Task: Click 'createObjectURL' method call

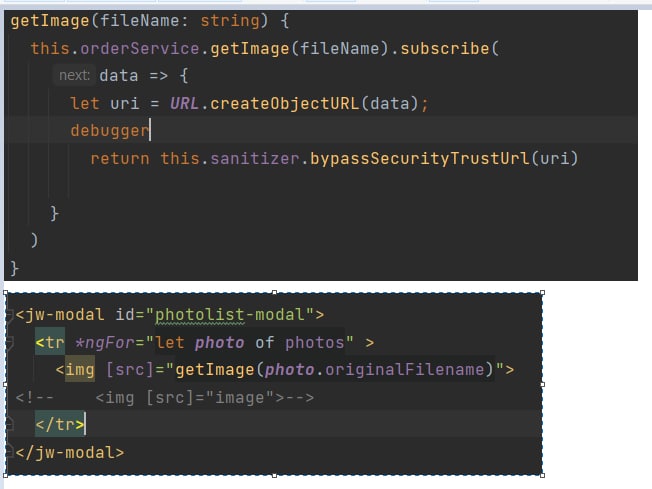Action: click(x=284, y=103)
